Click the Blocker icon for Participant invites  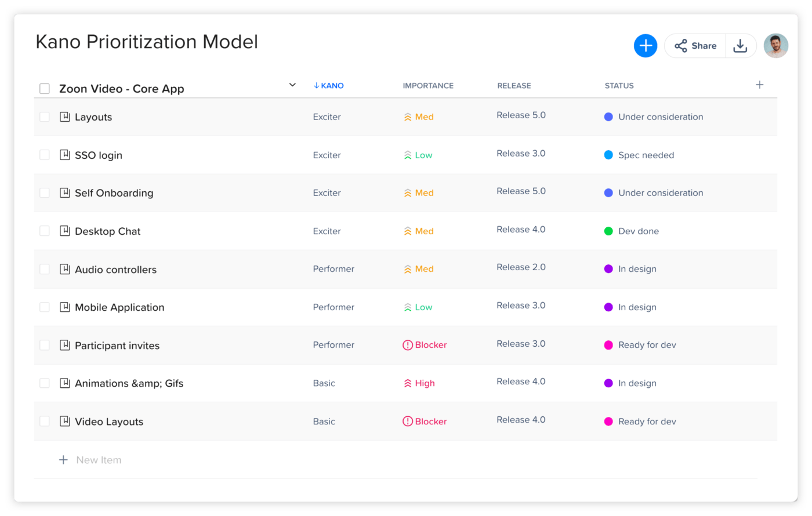(x=408, y=345)
